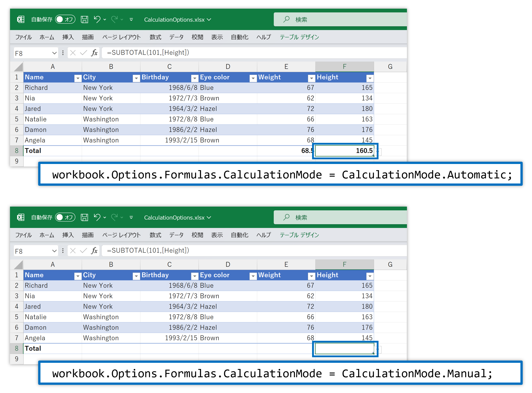
Task: Select column F header in top sheet
Action: pyautogui.click(x=345, y=67)
